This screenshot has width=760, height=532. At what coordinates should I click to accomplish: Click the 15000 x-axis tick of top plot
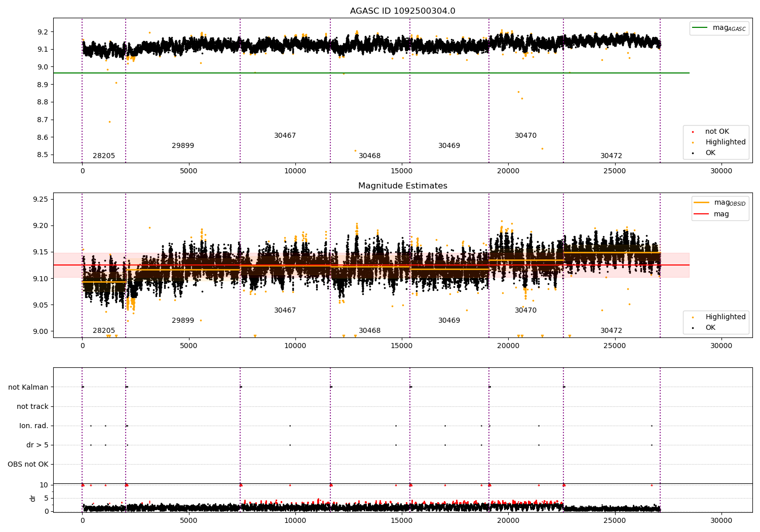click(402, 171)
